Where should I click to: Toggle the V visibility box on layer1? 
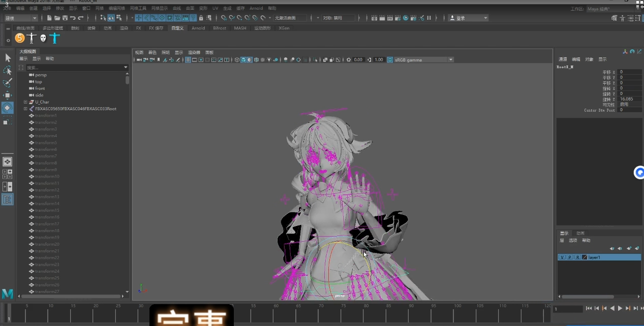562,257
